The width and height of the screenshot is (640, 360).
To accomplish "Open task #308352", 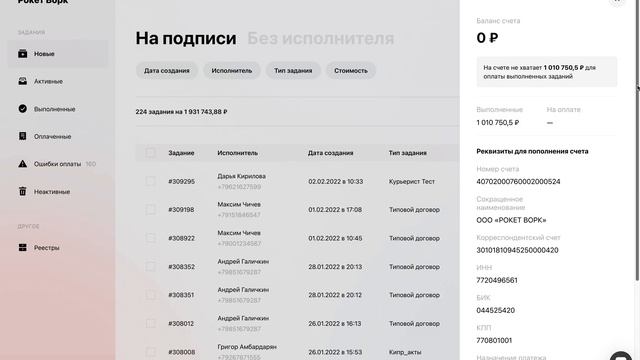I will pos(181,267).
